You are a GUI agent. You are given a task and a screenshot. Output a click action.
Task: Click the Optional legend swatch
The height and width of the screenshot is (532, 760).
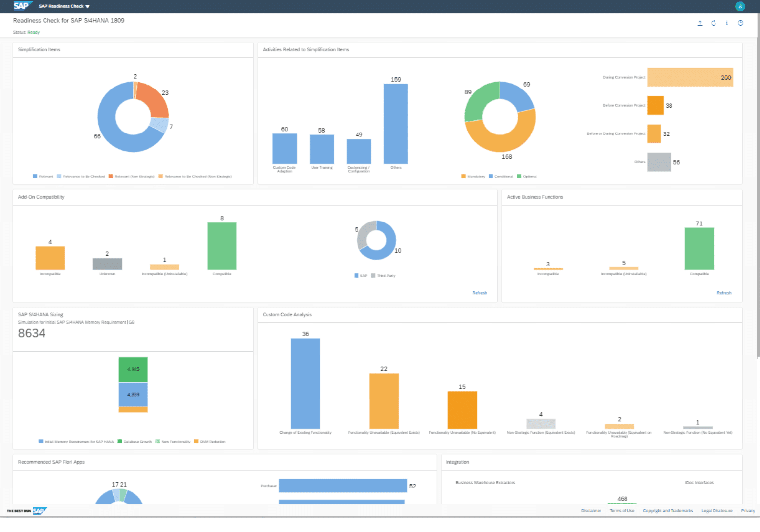point(519,177)
